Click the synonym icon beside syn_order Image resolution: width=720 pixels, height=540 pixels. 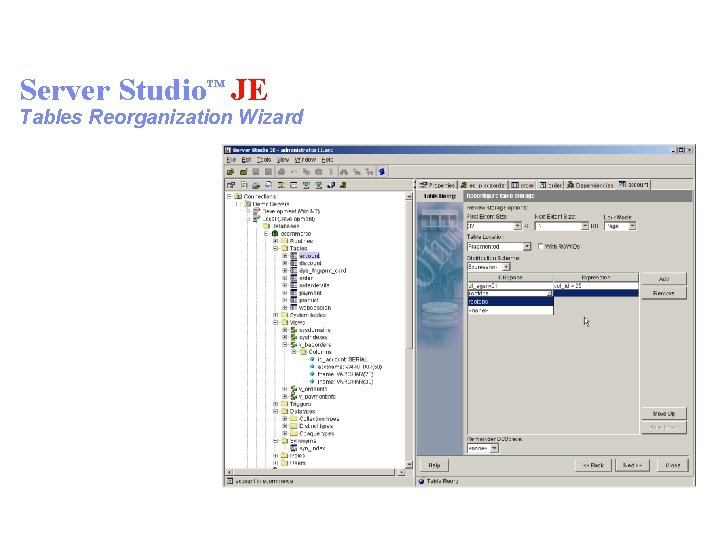coord(294,448)
